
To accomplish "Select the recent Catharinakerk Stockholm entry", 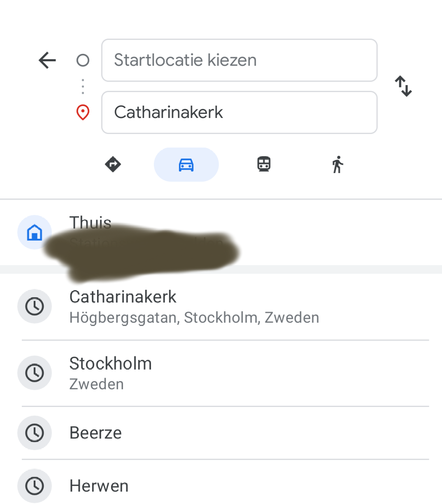I will 194,307.
